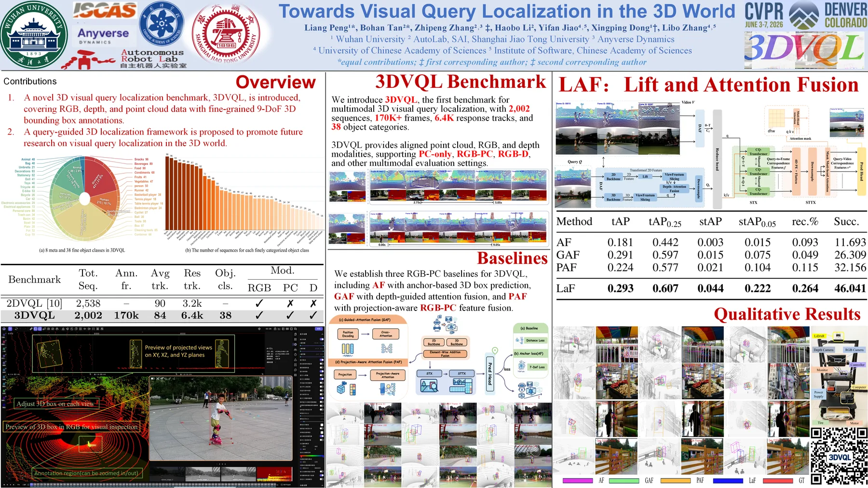
Task: Click the Wuhan University circular logo
Action: pos(34,35)
